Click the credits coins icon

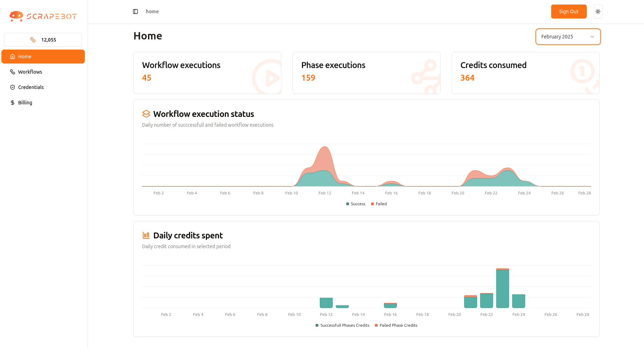(x=33, y=40)
